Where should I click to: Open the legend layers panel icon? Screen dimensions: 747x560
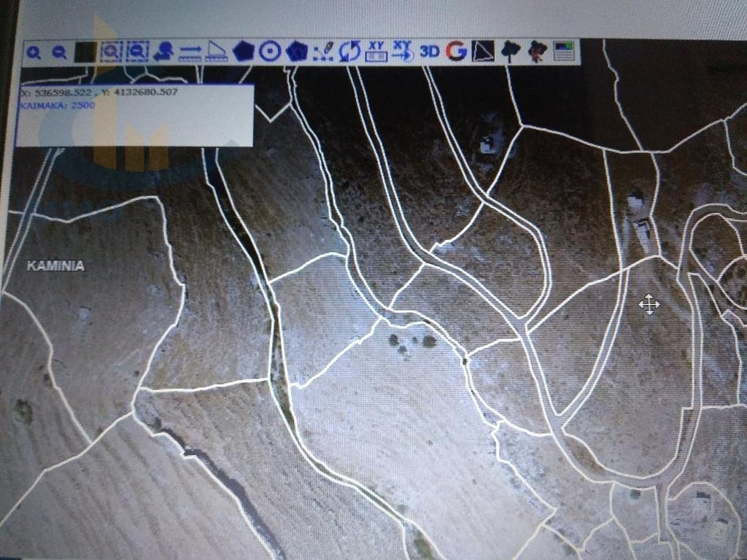tap(565, 51)
